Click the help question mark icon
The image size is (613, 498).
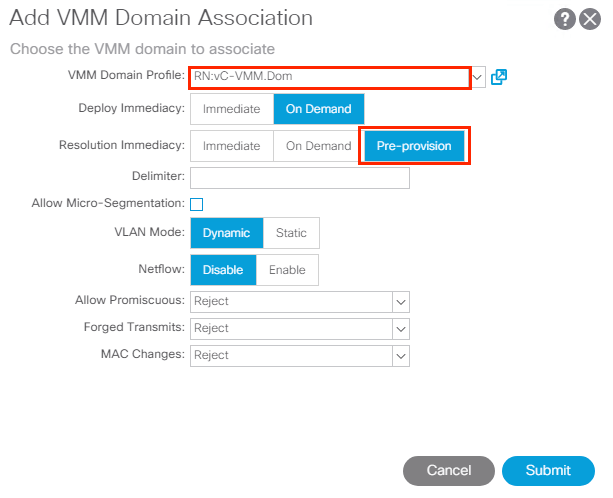click(565, 19)
